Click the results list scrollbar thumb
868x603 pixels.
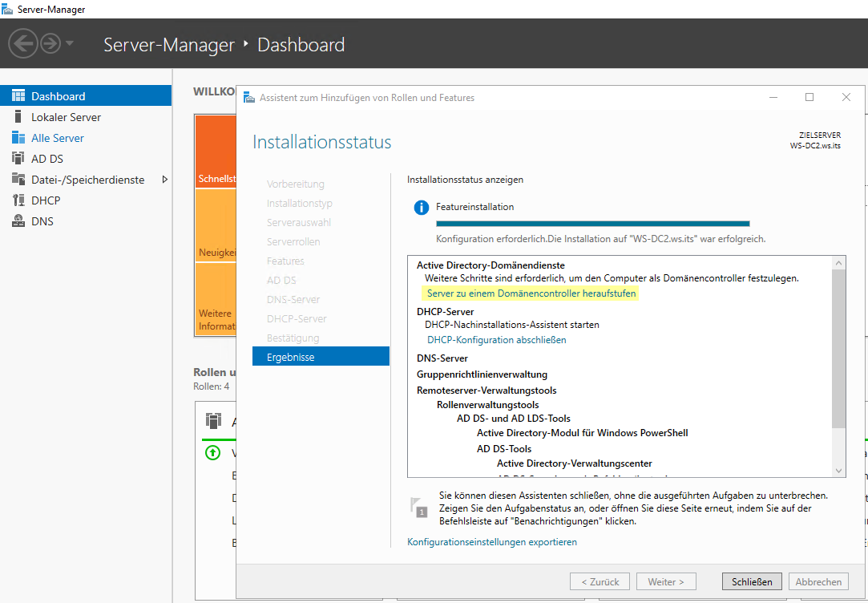(838, 349)
